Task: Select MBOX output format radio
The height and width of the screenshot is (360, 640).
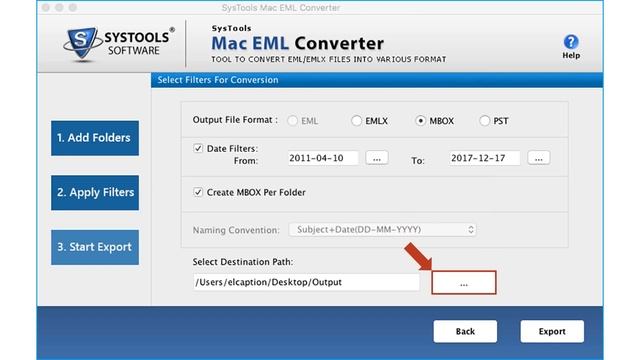Action: [420, 121]
